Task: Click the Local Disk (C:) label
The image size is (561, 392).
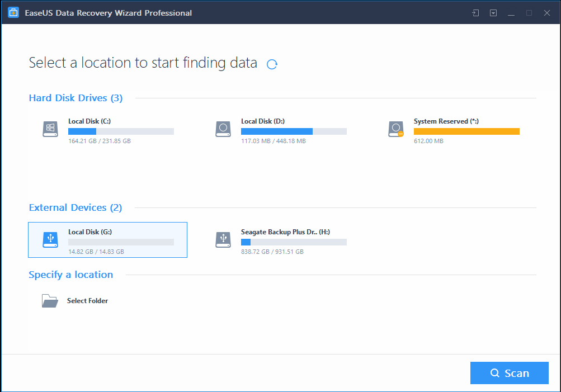Action: pos(89,121)
